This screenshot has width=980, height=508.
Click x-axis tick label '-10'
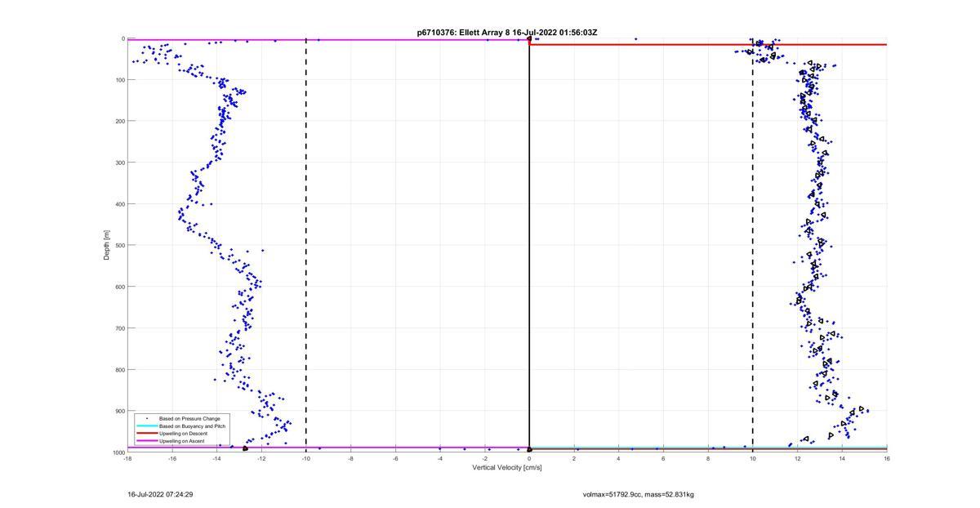(x=306, y=458)
